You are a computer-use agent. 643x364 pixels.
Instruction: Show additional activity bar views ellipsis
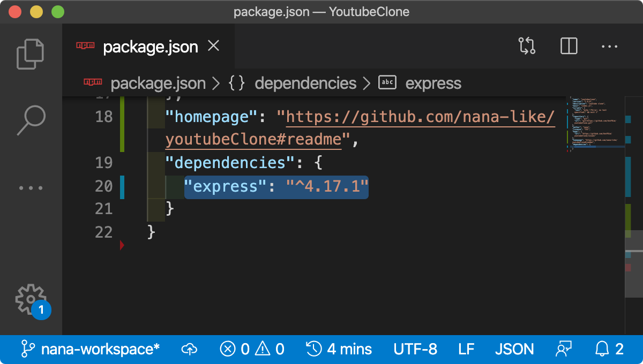[x=31, y=188]
